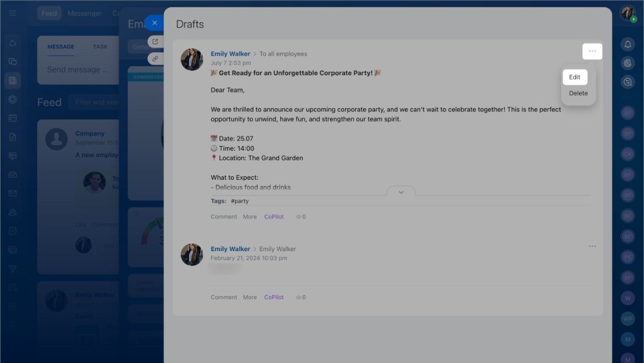Open the Company author link in Feed
The height and width of the screenshot is (363, 644).
pyautogui.click(x=90, y=133)
